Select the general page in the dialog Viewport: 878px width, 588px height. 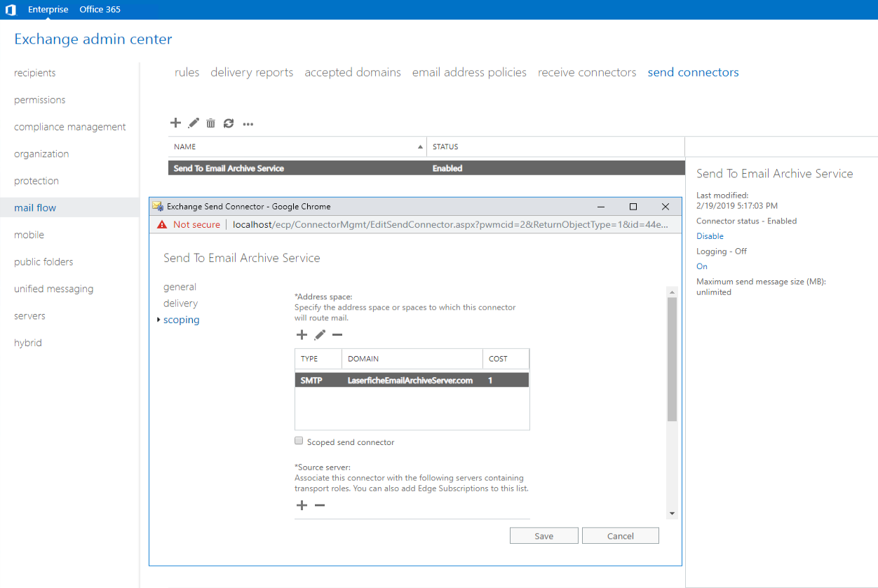180,287
